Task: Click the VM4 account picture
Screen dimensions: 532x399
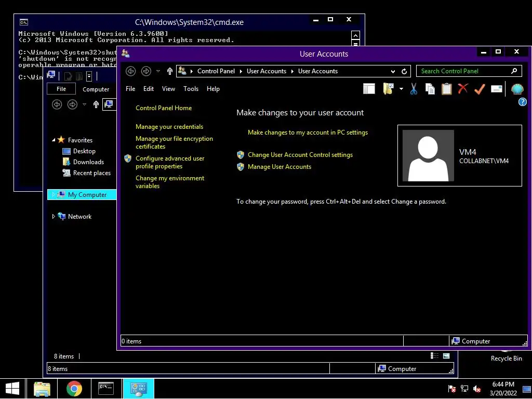Action: (x=428, y=155)
